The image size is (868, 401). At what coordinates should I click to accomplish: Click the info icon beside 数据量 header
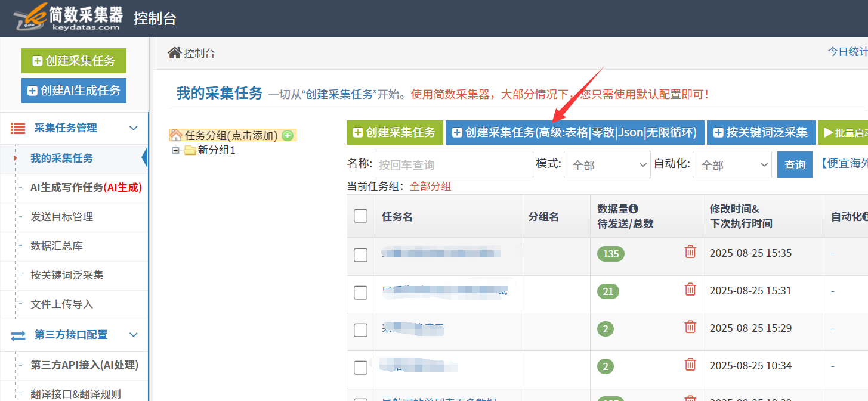click(x=634, y=209)
